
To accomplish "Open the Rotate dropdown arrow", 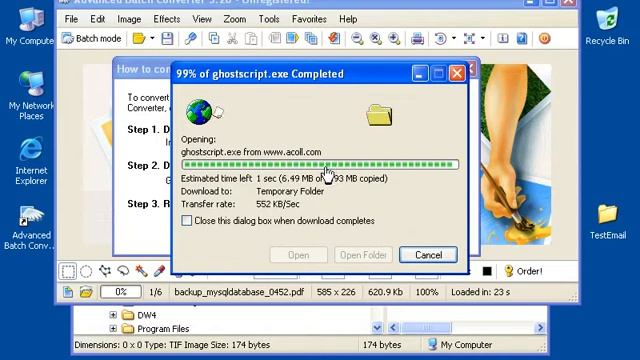I will point(454,39).
